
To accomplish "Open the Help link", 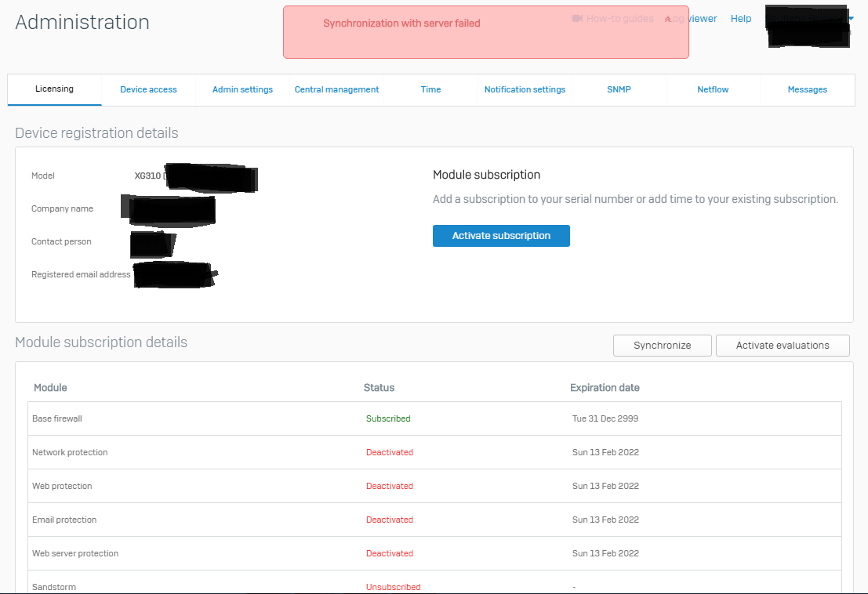I will [x=740, y=19].
